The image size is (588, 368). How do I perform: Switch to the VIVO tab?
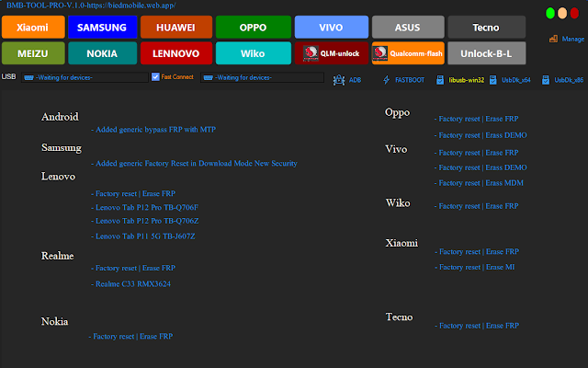point(331,27)
